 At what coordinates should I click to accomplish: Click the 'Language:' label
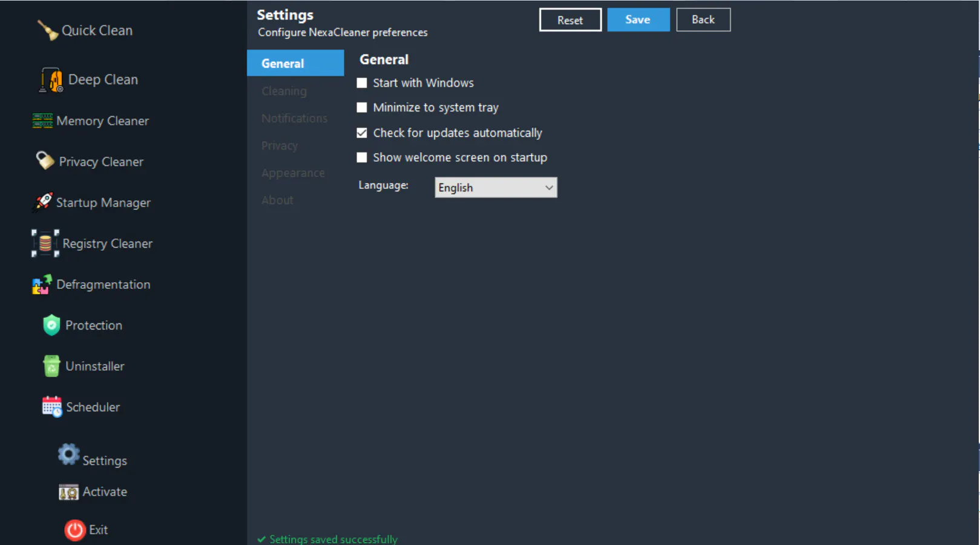(x=383, y=185)
